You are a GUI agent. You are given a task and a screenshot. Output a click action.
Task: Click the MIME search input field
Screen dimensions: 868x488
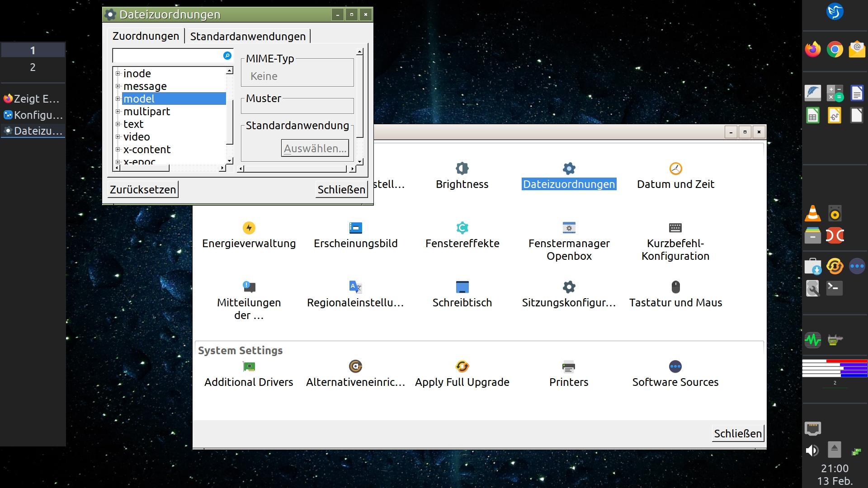167,56
